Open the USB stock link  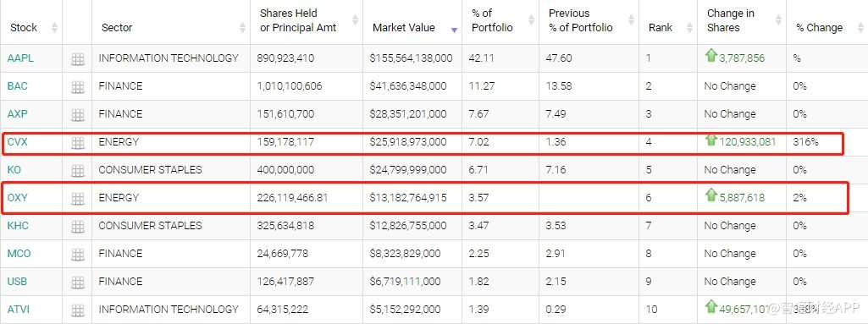tap(17, 282)
